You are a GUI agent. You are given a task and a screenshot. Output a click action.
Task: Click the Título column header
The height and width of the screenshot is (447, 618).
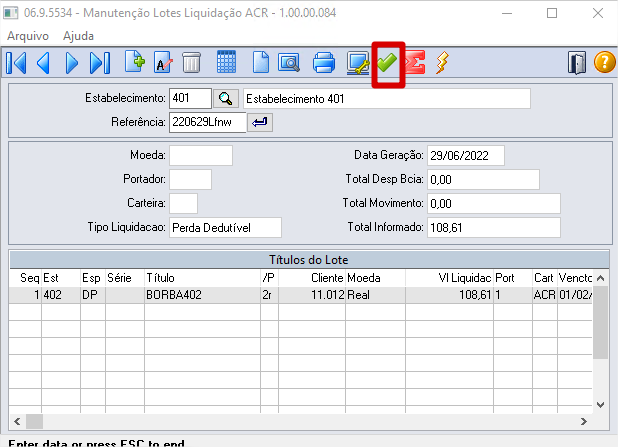(x=202, y=278)
